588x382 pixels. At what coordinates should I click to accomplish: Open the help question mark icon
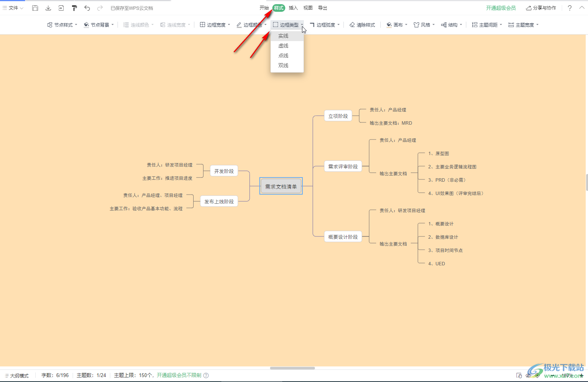click(569, 8)
